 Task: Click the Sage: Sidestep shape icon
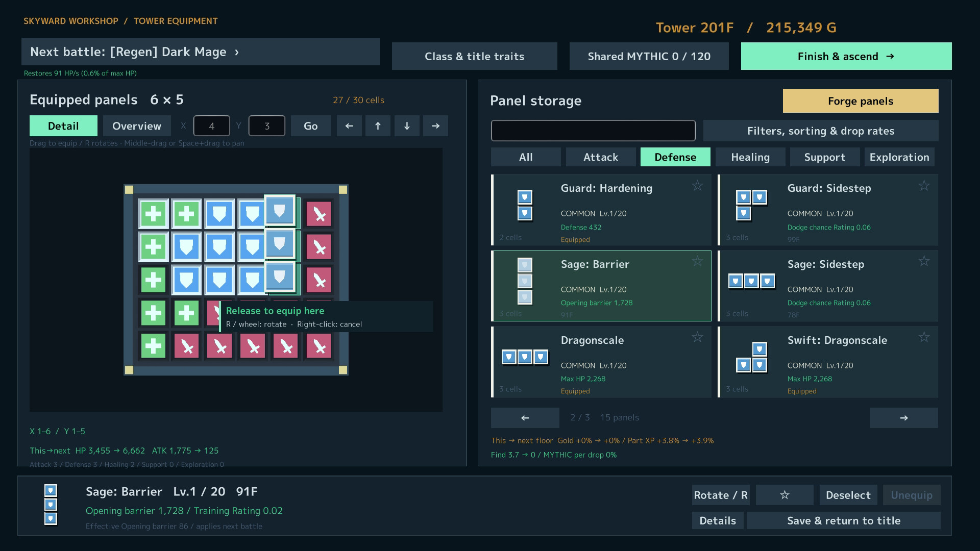pos(751,281)
